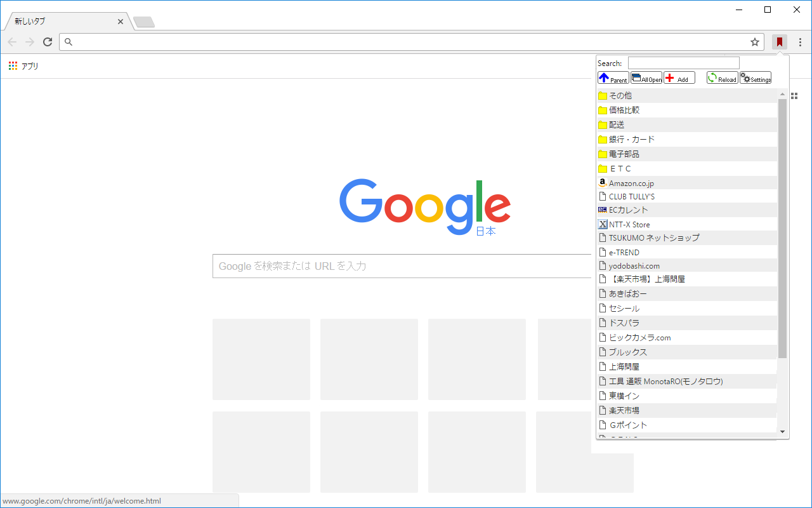Add a bookmark with red plus
Screen dimensions: 812x508
pos(679,77)
